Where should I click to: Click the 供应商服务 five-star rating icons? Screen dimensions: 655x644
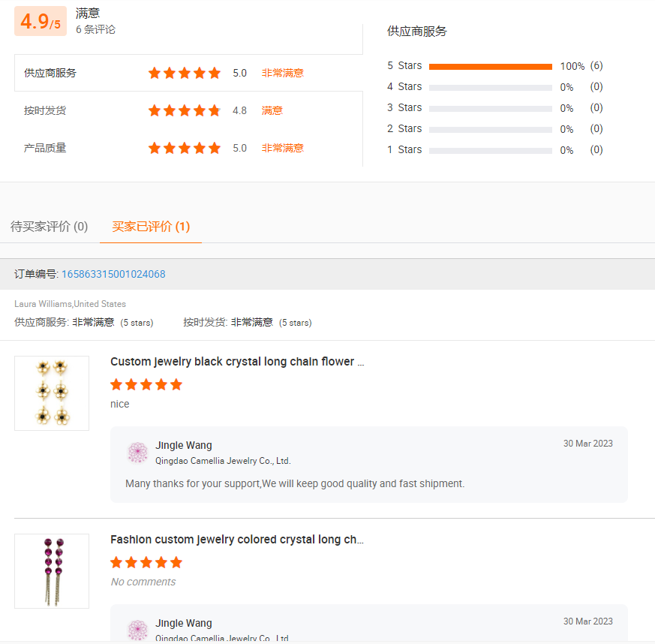point(184,73)
